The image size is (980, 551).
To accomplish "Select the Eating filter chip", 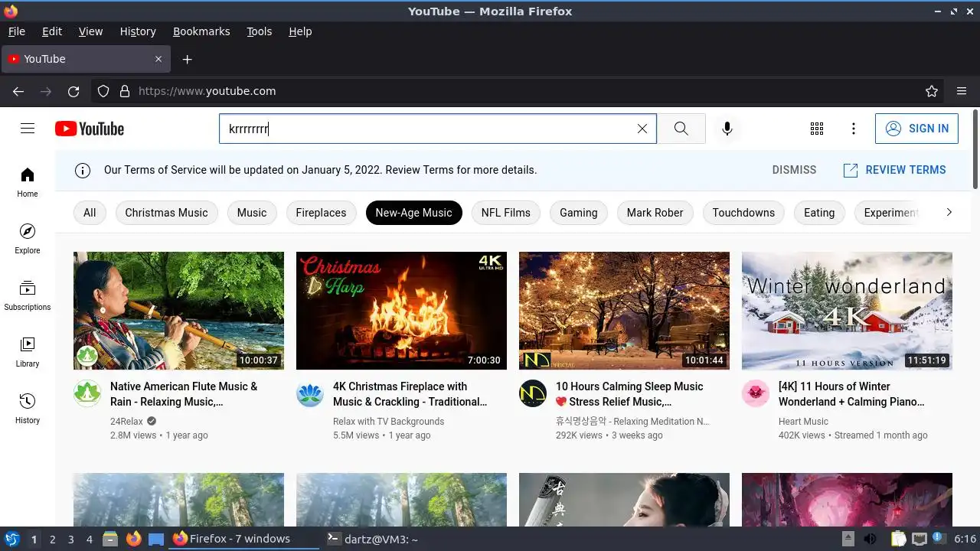I will click(819, 213).
